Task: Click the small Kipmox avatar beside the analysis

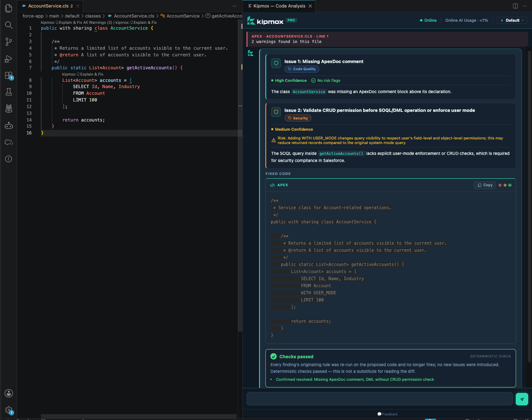Action: coord(251,53)
